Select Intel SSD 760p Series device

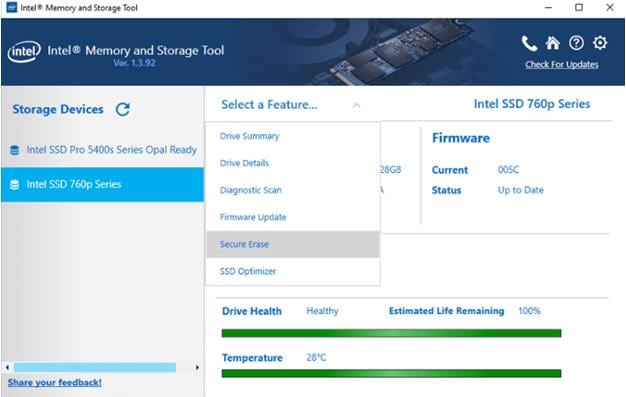(103, 185)
